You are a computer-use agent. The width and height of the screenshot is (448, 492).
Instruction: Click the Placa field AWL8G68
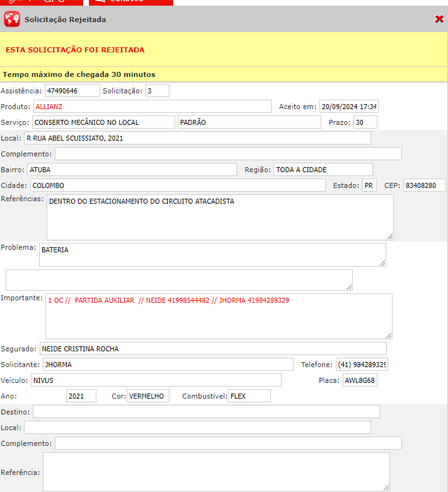click(359, 380)
